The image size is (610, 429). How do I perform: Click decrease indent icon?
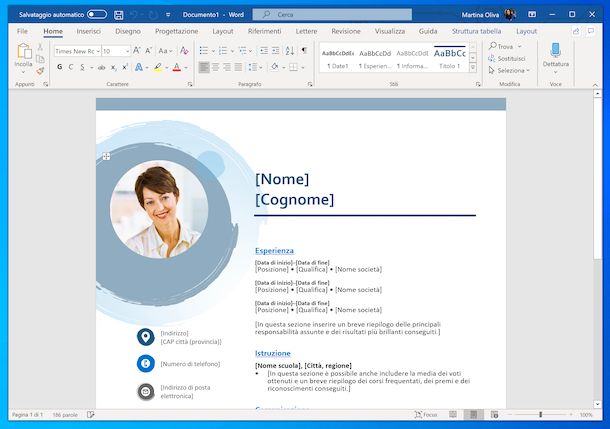coord(264,51)
